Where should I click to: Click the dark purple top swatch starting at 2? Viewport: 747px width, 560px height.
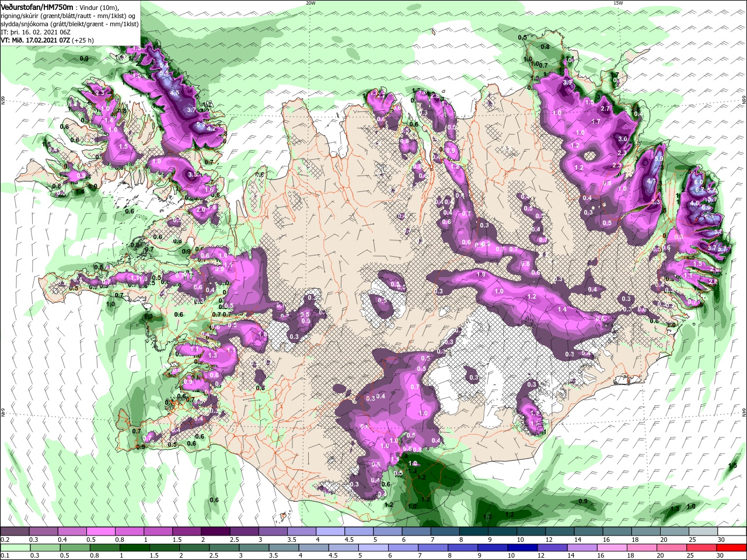click(215, 531)
